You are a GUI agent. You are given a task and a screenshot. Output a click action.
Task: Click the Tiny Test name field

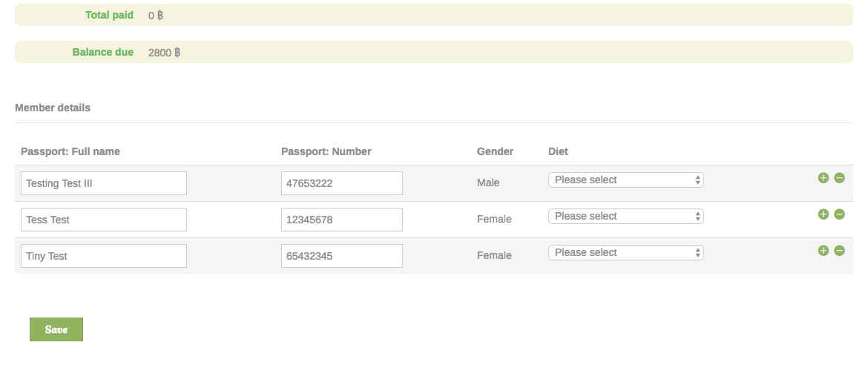coord(104,256)
